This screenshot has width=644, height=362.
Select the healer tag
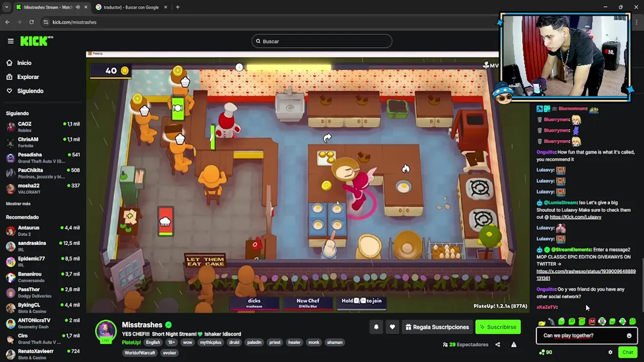(x=294, y=342)
